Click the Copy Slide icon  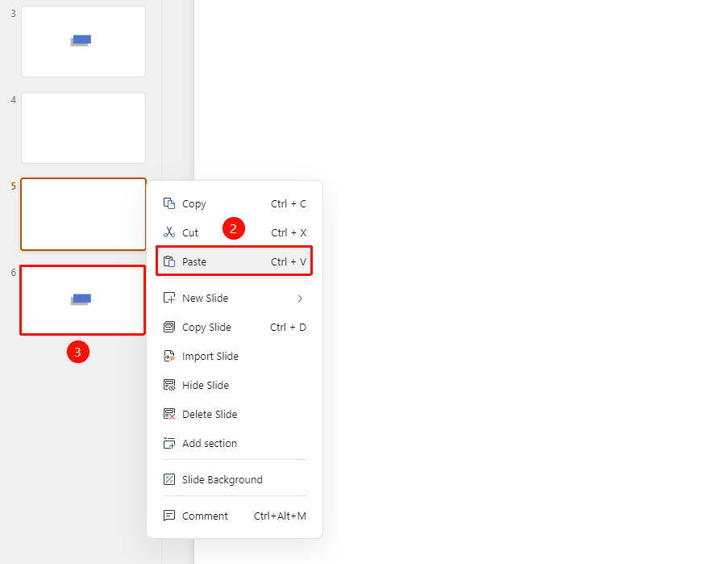(169, 327)
